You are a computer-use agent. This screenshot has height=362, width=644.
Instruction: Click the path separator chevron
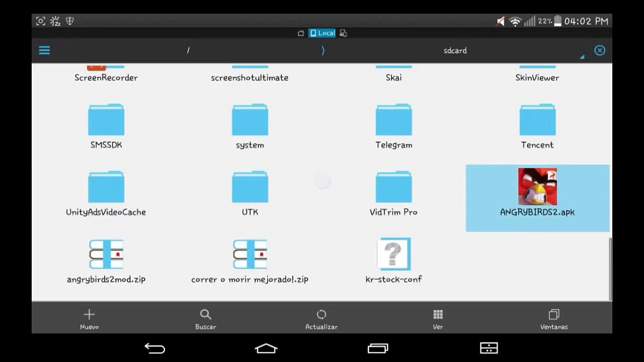(323, 50)
